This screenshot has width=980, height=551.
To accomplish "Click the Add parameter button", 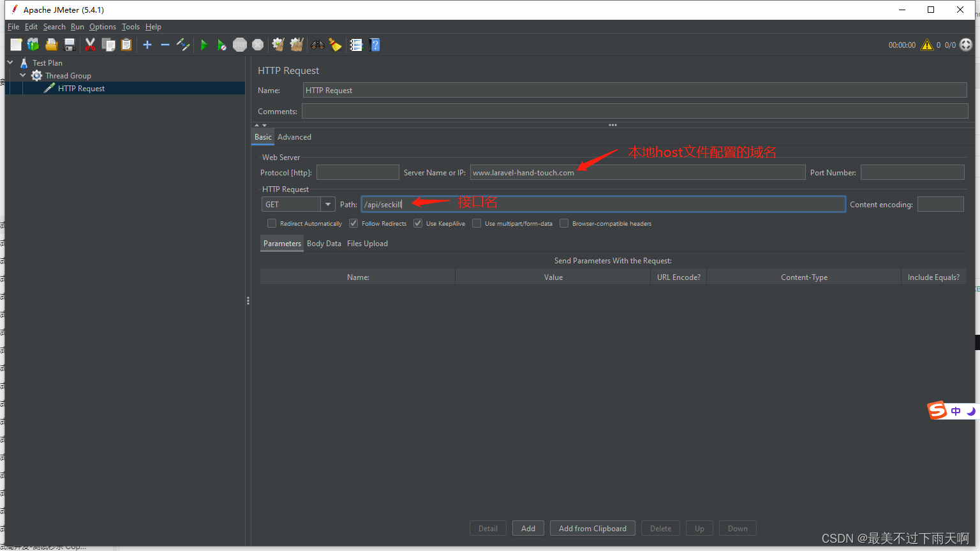I will pos(528,528).
